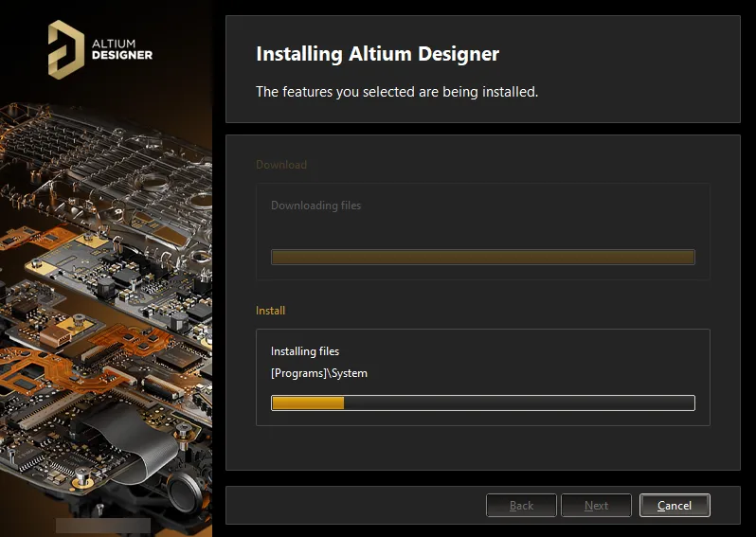Click the "Installing files" status text
The image size is (756, 537).
pyautogui.click(x=305, y=351)
